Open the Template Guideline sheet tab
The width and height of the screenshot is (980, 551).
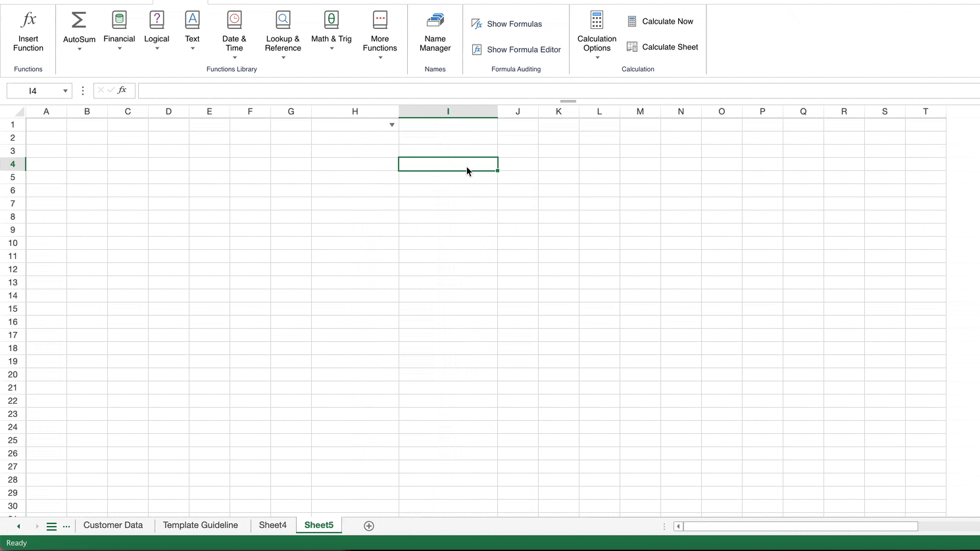pos(201,525)
